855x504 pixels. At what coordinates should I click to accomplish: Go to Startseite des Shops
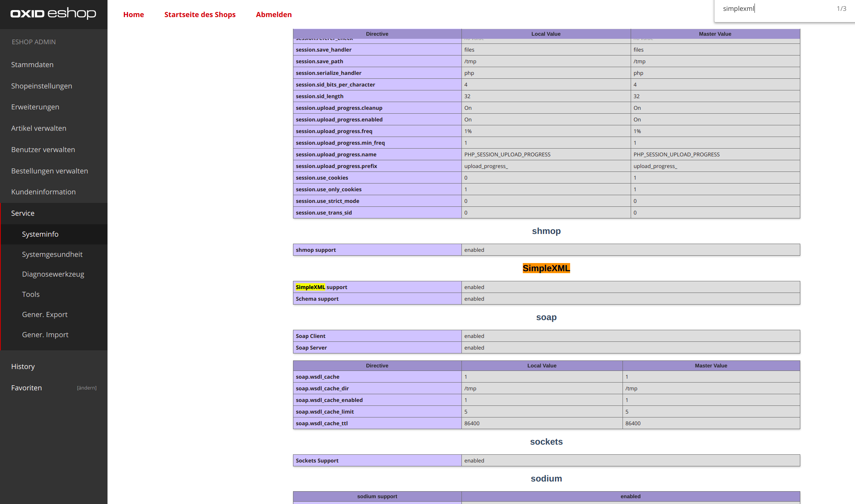tap(200, 14)
